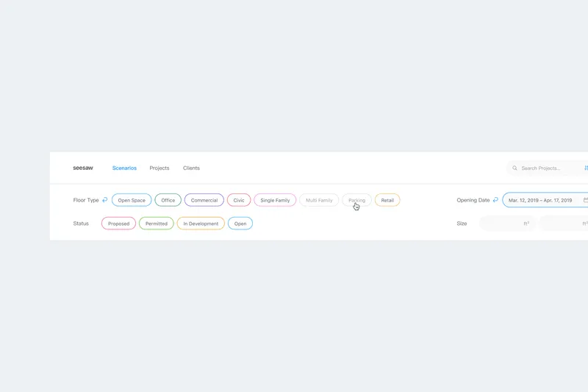Open the Opening Date range picker
This screenshot has width=588, height=392.
(545, 200)
